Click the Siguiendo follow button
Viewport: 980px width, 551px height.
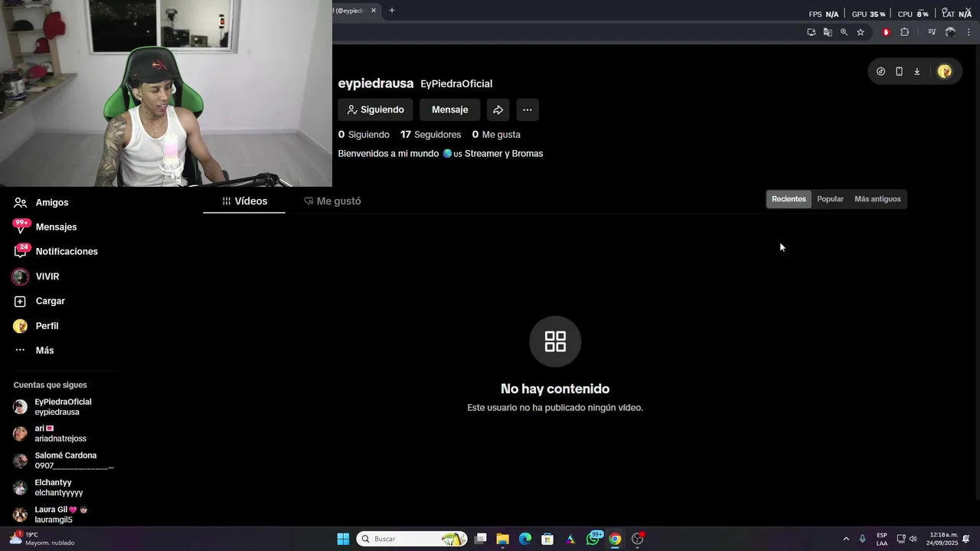click(375, 109)
